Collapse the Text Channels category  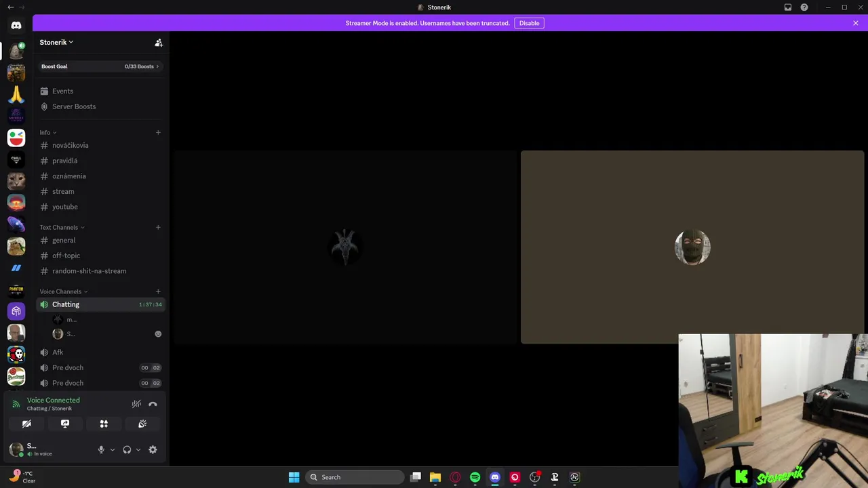pos(62,227)
